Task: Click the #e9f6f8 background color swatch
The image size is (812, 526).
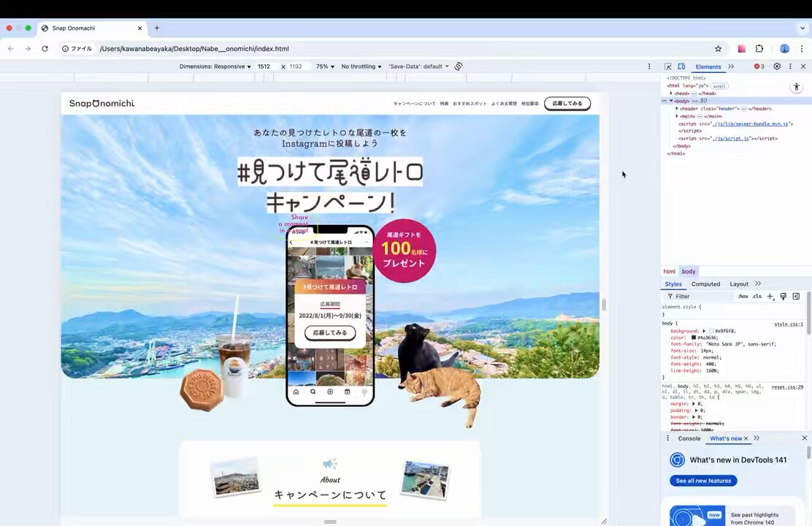Action: point(711,331)
